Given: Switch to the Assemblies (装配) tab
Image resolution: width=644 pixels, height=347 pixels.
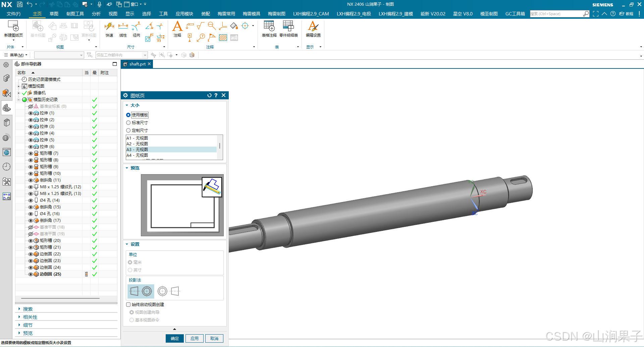Looking at the screenshot, I should pos(206,14).
